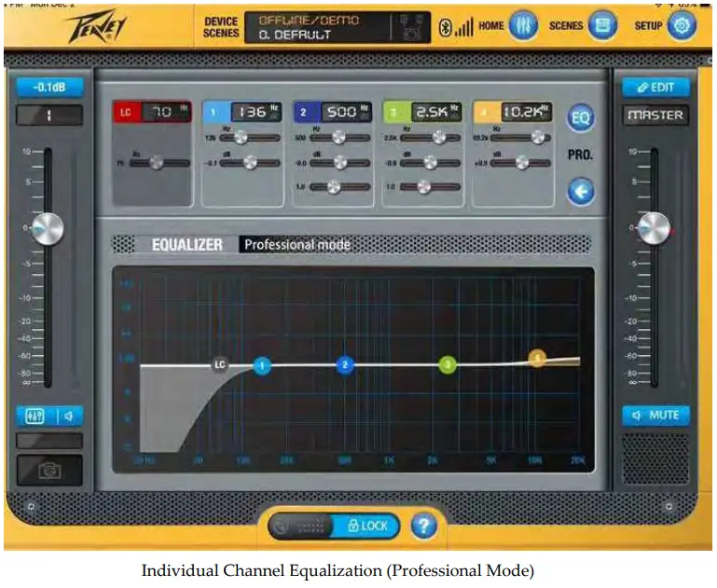
Task: Select the LC node on EQ graph
Action: pos(220,364)
